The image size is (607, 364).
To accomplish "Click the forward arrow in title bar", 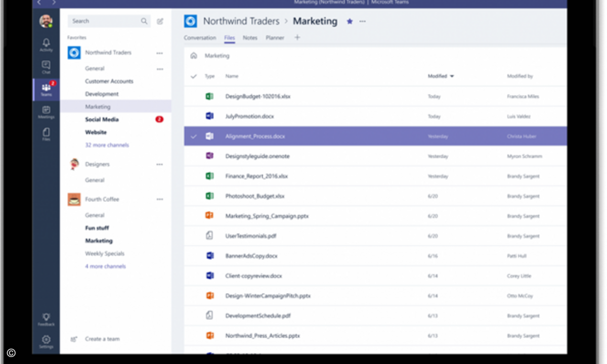I will coord(53,3).
